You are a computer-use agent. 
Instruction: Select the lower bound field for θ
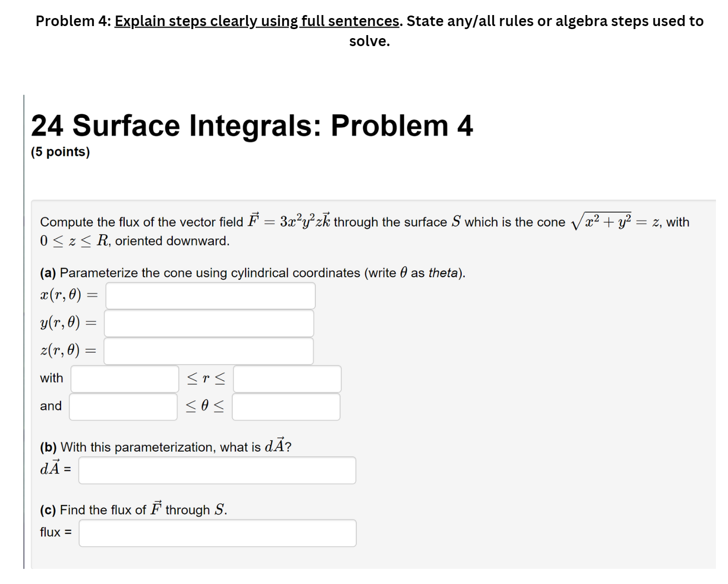coord(122,407)
